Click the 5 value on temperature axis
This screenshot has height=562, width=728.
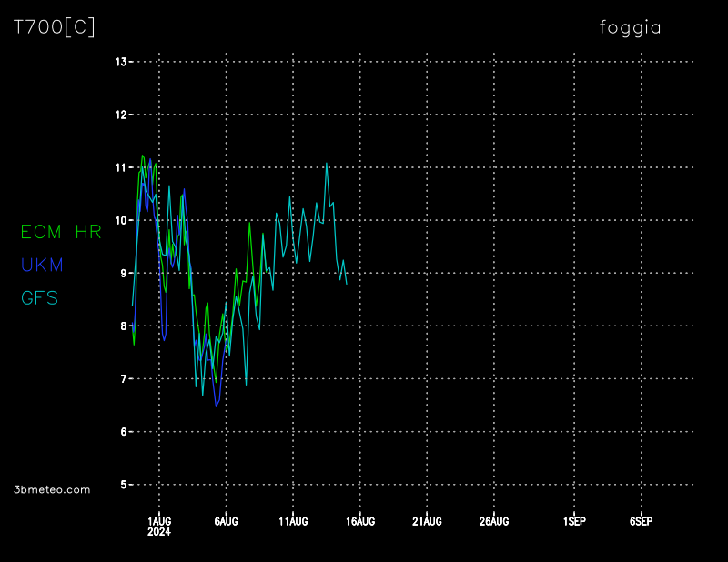coord(122,484)
